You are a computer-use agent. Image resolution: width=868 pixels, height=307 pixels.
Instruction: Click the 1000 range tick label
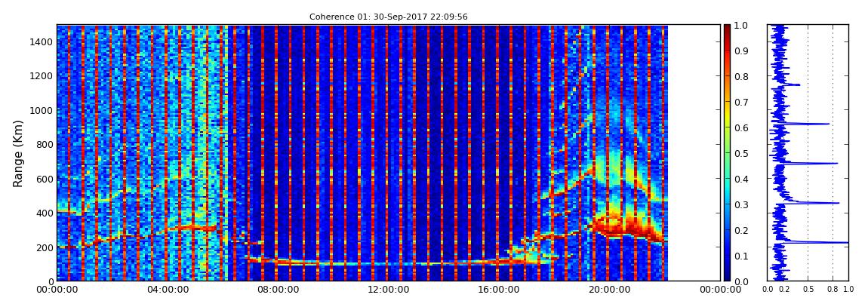pos(41,110)
